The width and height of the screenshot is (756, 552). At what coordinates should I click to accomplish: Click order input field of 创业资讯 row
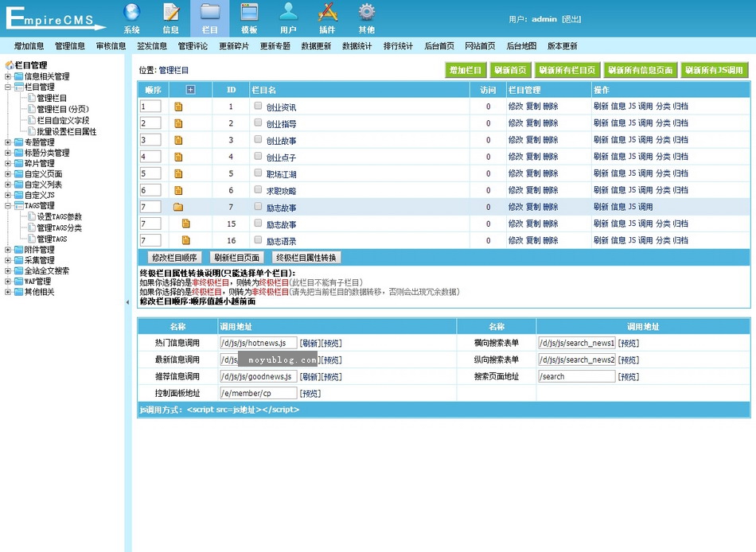click(x=150, y=107)
